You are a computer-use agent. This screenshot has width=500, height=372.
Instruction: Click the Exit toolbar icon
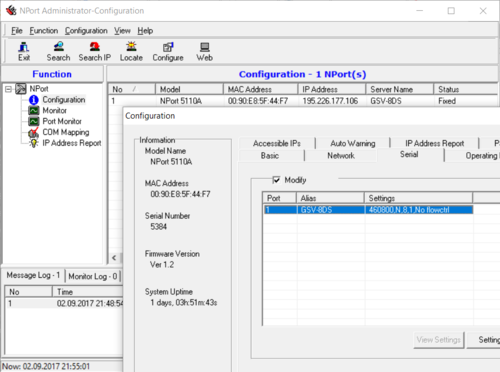pyautogui.click(x=24, y=51)
